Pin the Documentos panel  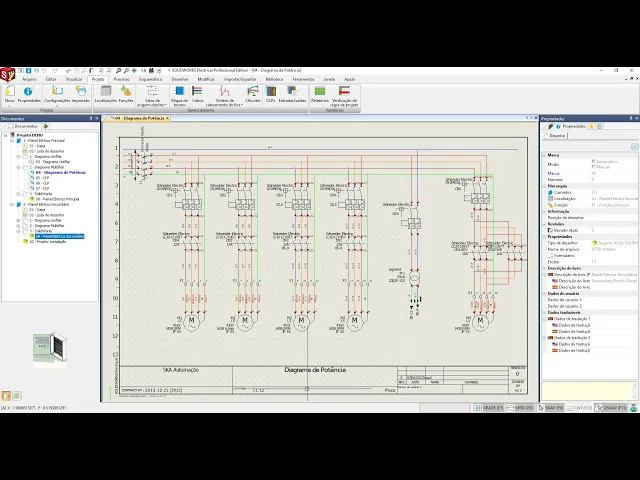coord(91,118)
